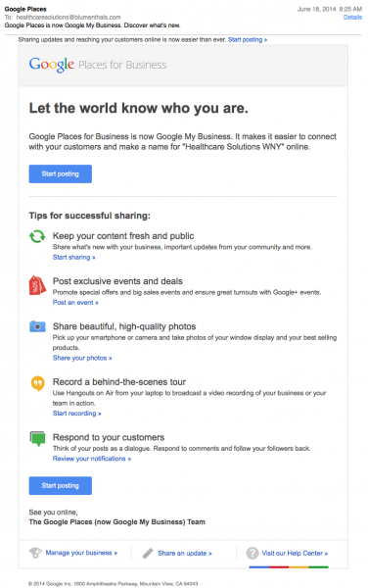Open the Start sharing link
Screen dimensions: 368x588
pyautogui.click(x=73, y=257)
